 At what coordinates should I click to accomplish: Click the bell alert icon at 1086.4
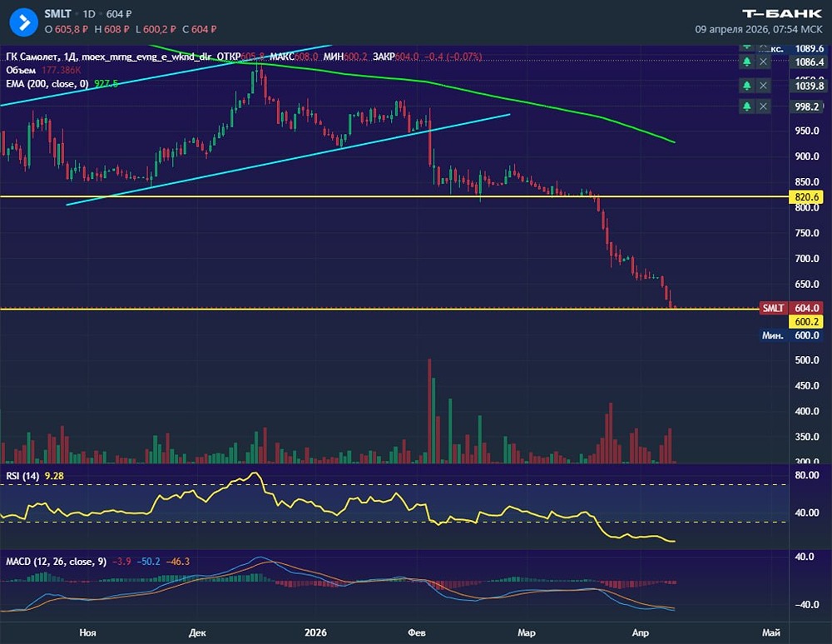click(x=747, y=62)
